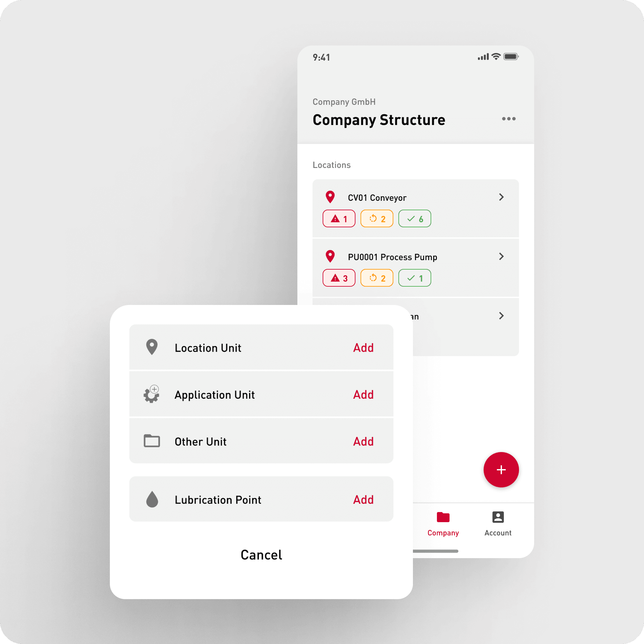Viewport: 644px width, 644px height.
Task: Tap the checkmark status icon on CV01 Conveyor
Action: pyautogui.click(x=414, y=218)
